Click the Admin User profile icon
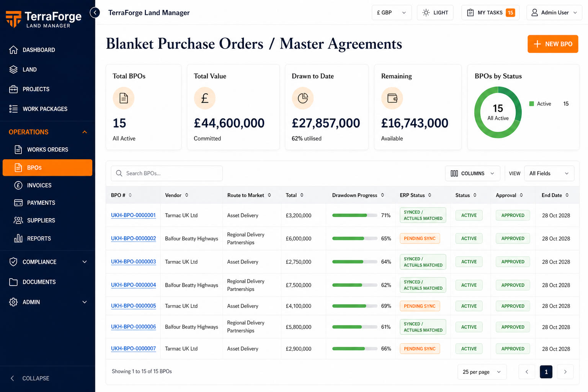Viewport: 588px width, 392px height. tap(535, 13)
